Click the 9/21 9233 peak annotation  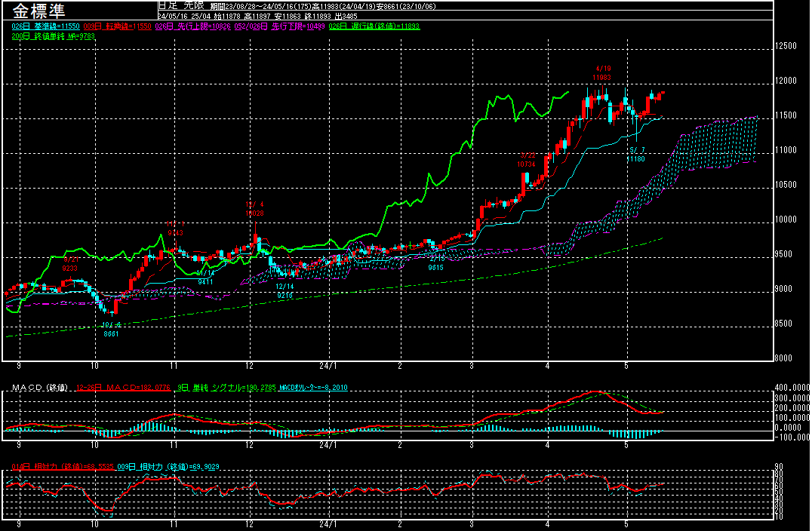point(70,264)
